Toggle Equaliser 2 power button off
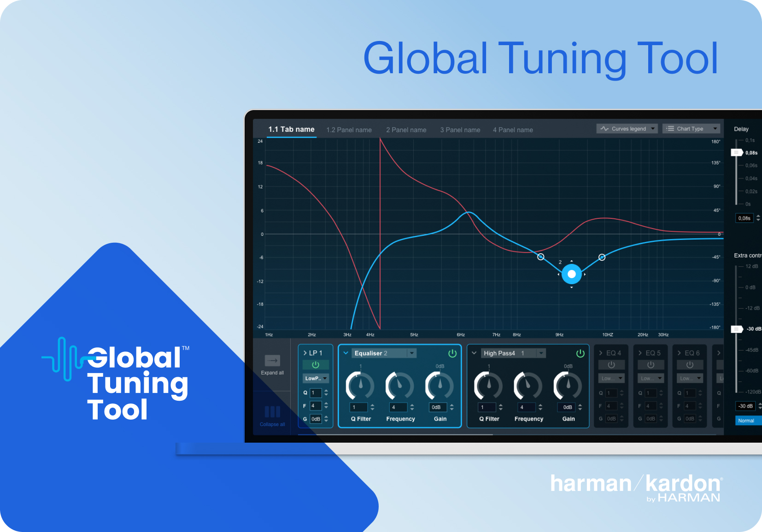Viewport: 762px width, 532px height. coord(452,353)
